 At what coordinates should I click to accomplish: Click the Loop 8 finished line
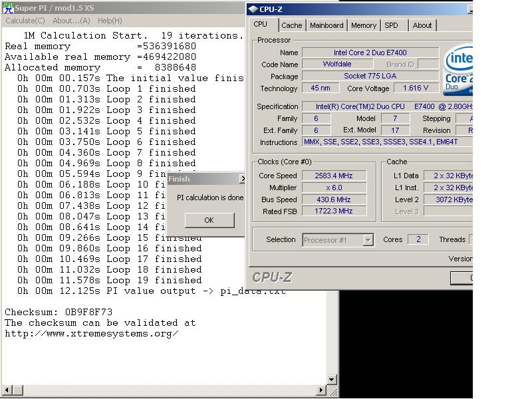tap(106, 163)
